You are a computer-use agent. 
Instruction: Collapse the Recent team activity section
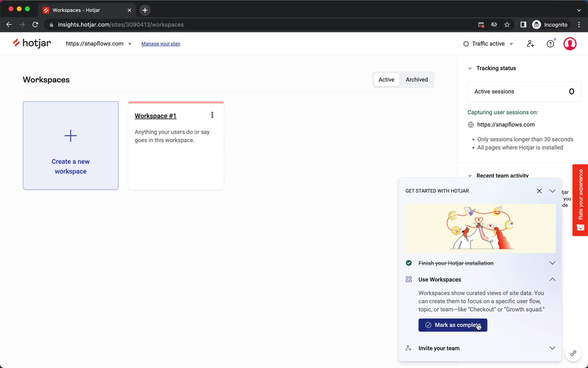click(470, 176)
